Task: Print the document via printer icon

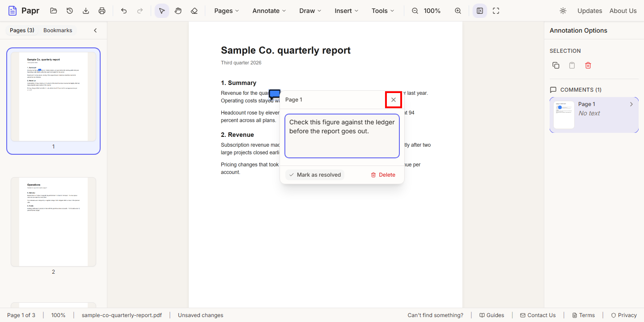Action: pos(102,11)
